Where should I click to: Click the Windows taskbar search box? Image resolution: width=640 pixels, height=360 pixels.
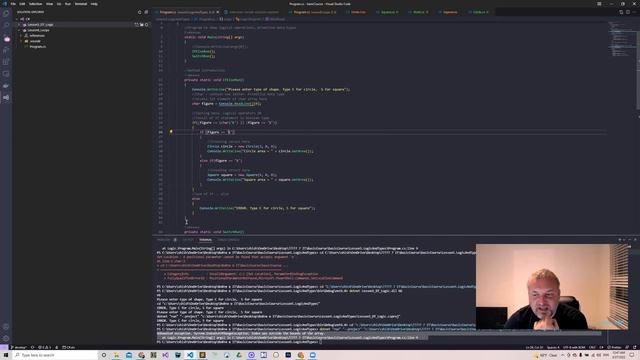pyautogui.click(x=55, y=355)
